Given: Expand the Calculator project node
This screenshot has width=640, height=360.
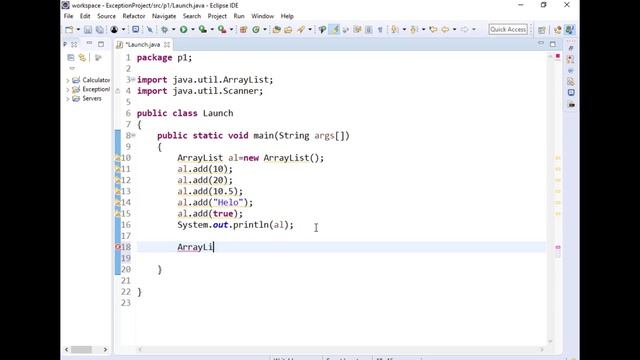Looking at the screenshot, I should tap(68, 80).
